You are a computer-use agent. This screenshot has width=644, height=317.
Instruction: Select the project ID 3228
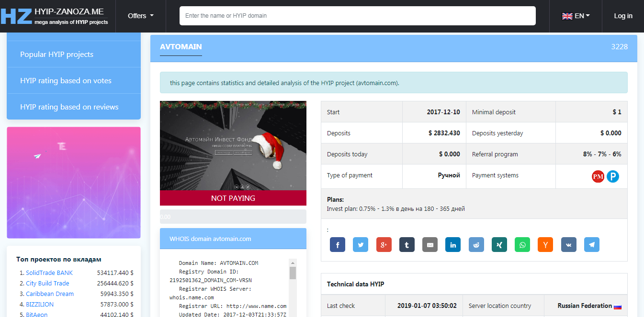click(x=619, y=47)
